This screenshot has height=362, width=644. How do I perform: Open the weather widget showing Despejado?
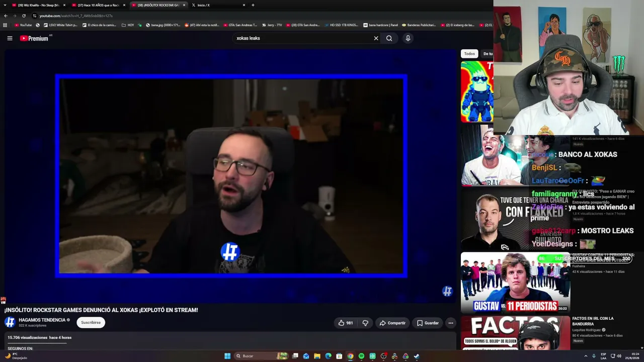coord(16,356)
